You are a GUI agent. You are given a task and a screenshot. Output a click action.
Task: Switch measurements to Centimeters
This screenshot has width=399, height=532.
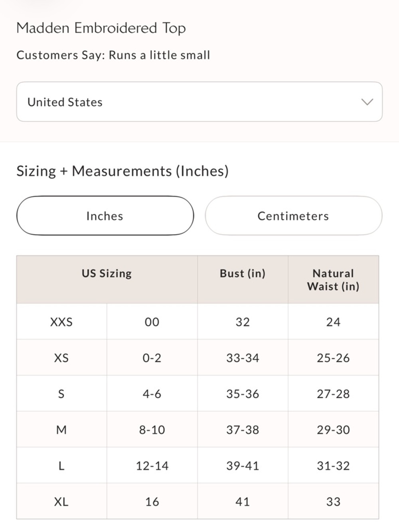click(293, 216)
